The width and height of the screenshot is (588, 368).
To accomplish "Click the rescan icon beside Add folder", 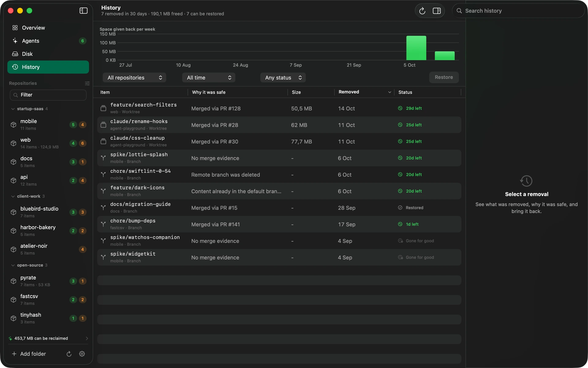I will (x=69, y=354).
